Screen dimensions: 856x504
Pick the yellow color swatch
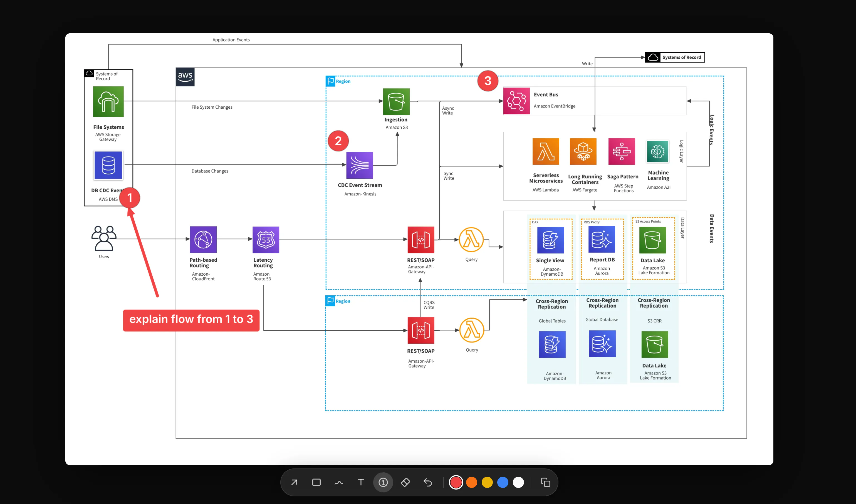click(487, 482)
